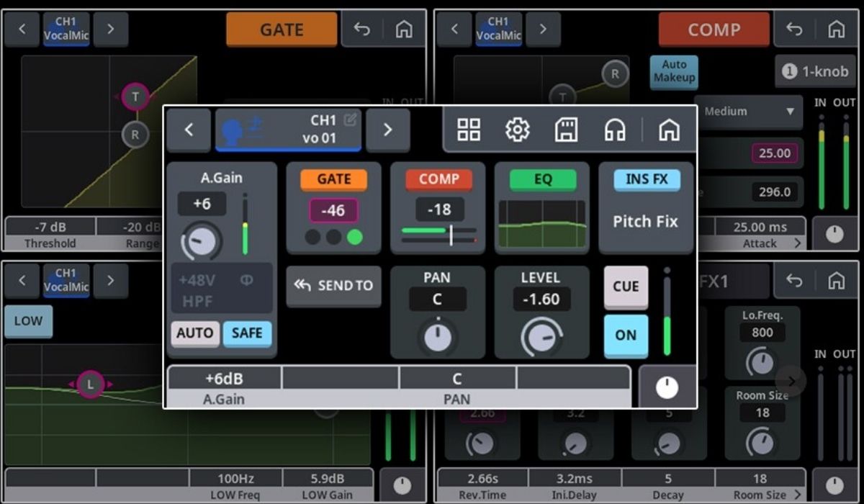Click the save/memory card icon in center panel
864x504 pixels.
click(x=567, y=130)
